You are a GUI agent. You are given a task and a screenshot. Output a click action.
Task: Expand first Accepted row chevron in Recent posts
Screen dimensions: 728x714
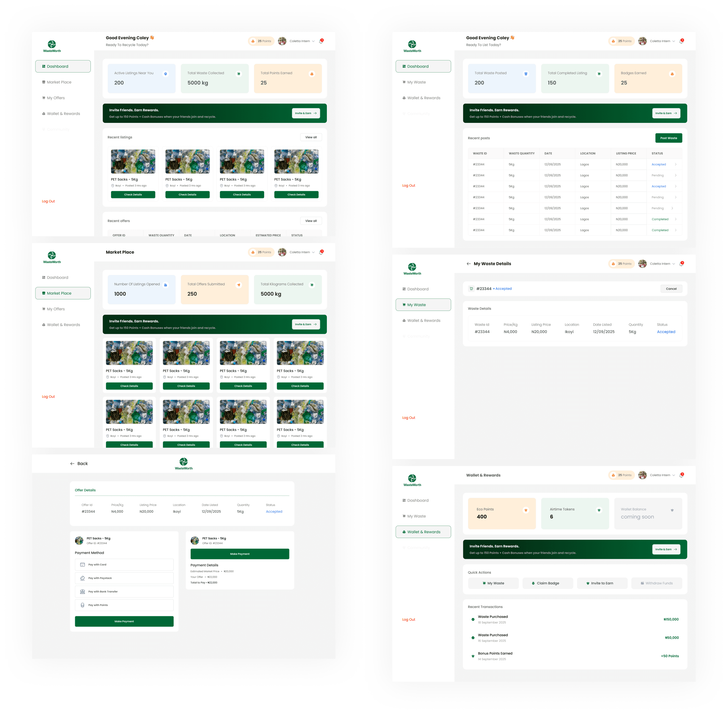(x=675, y=164)
